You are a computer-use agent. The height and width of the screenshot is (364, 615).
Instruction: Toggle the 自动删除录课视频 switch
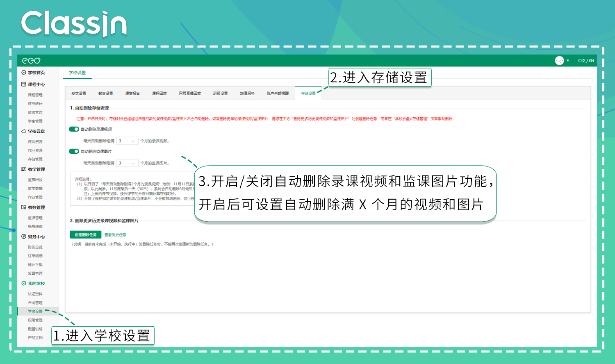(74, 129)
